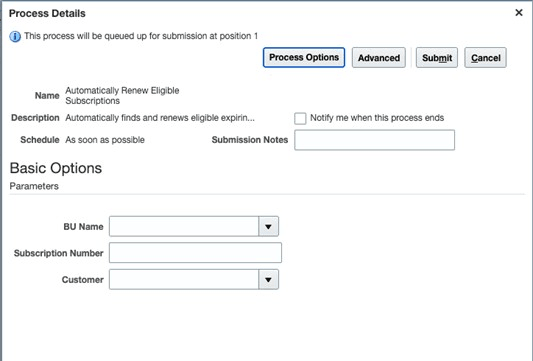Click the 'Submission Notes' label

click(250, 140)
